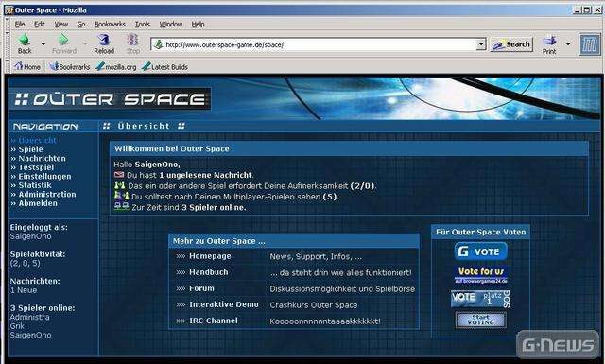
Task: Open the Back button history dropdown arrow
Action: [43, 44]
